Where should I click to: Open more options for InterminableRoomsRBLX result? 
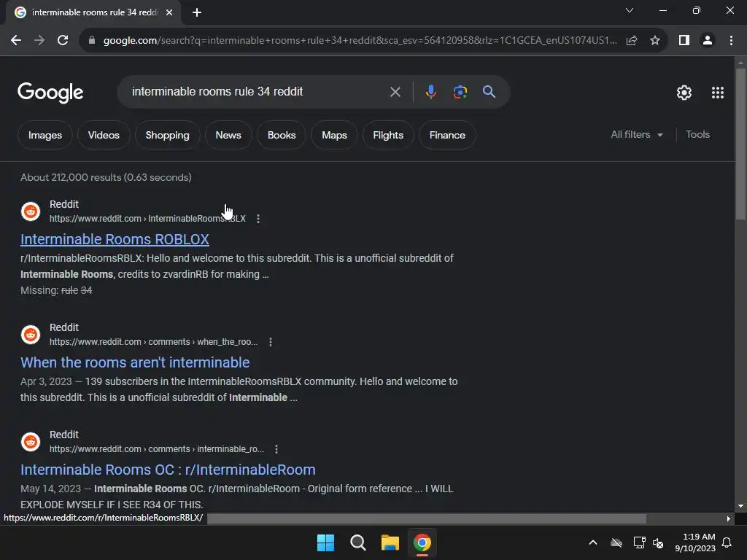coord(258,219)
